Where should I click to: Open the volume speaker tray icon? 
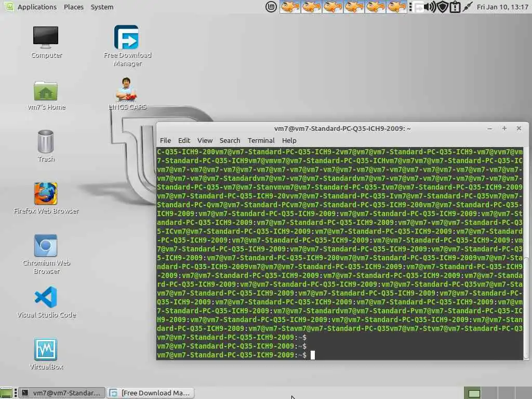[430, 7]
